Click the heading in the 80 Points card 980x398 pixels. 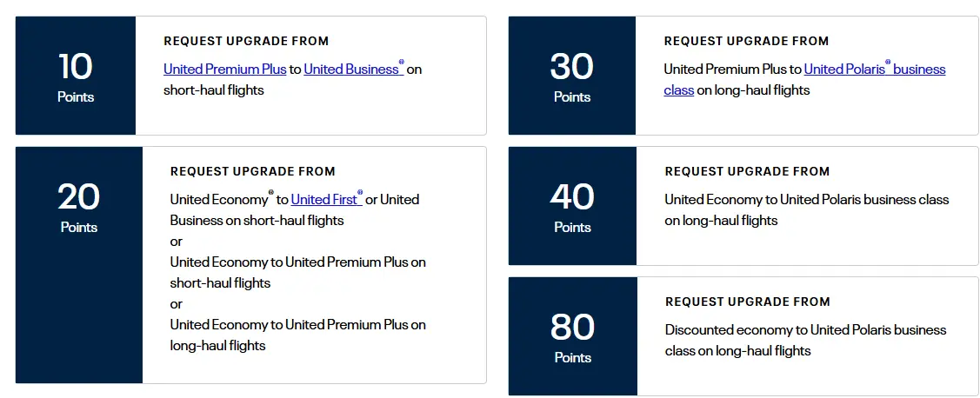[748, 302]
